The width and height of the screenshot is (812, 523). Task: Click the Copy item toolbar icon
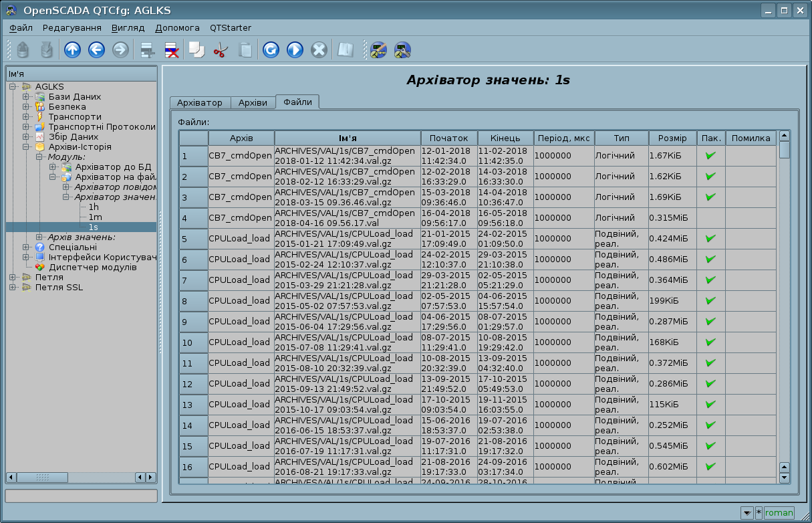(196, 50)
